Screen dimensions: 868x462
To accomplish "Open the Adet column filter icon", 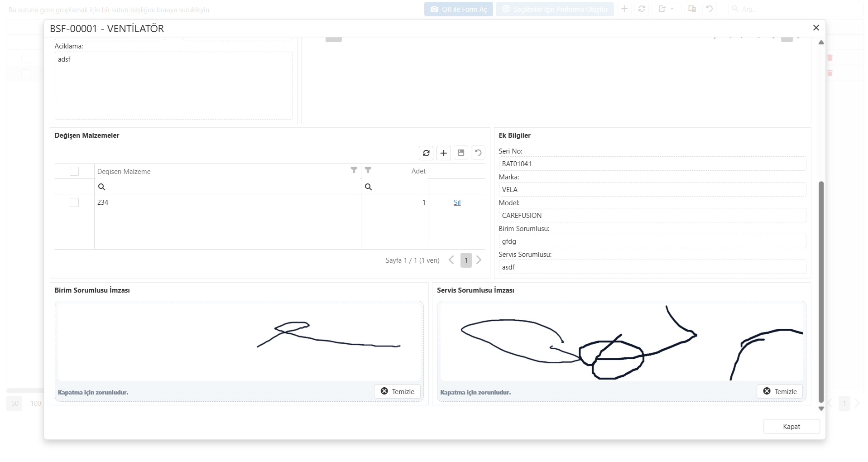I will coord(368,170).
